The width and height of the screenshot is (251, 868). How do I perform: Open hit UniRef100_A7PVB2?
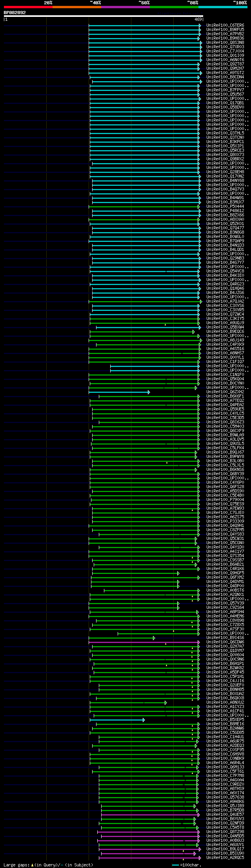(x=225, y=34)
